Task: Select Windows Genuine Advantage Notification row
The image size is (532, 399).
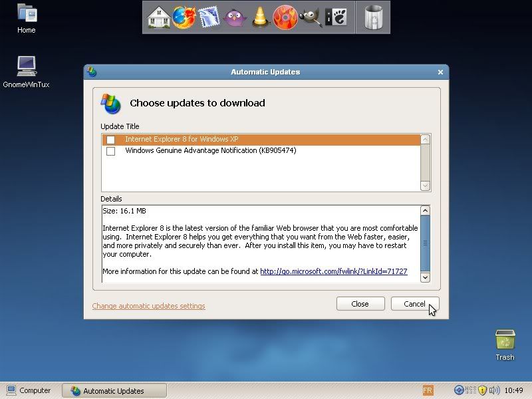Action: point(261,151)
